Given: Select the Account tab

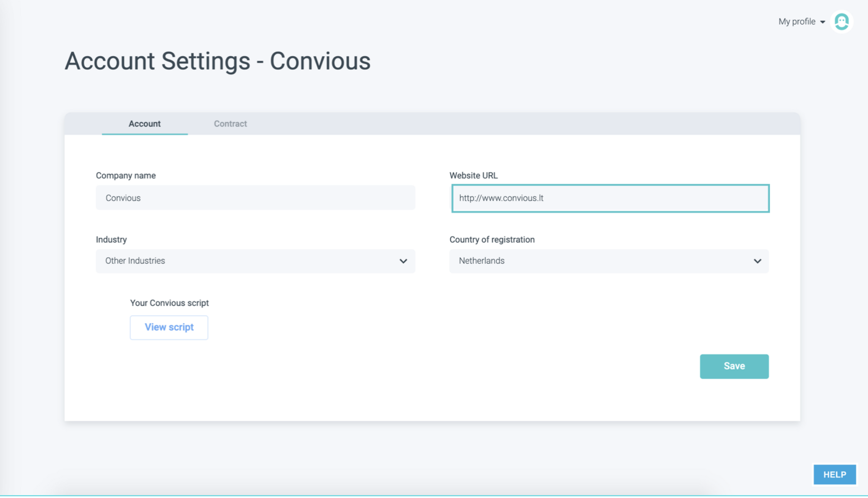Looking at the screenshot, I should [145, 124].
